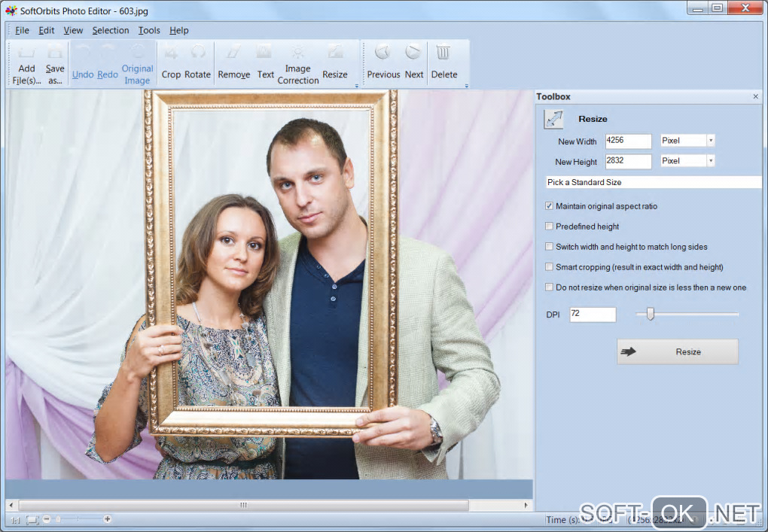Viewport: 768px width, 532px height.
Task: Go to the Previous image
Action: [x=383, y=65]
